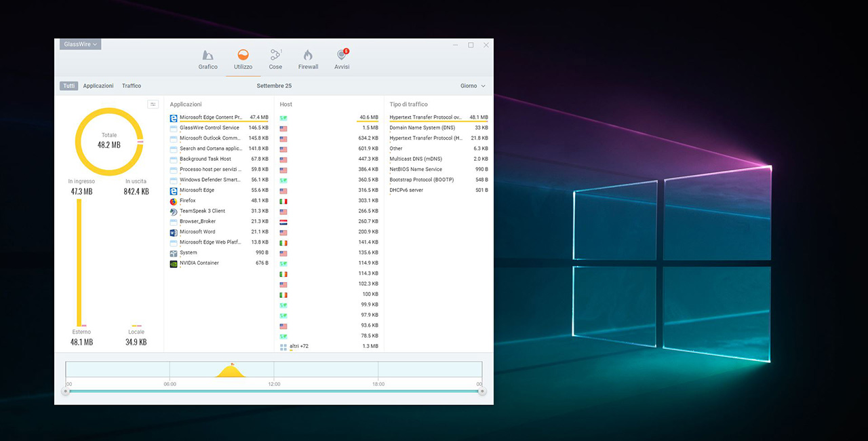Select the local network host icon at 40.6 MB

[x=283, y=117]
